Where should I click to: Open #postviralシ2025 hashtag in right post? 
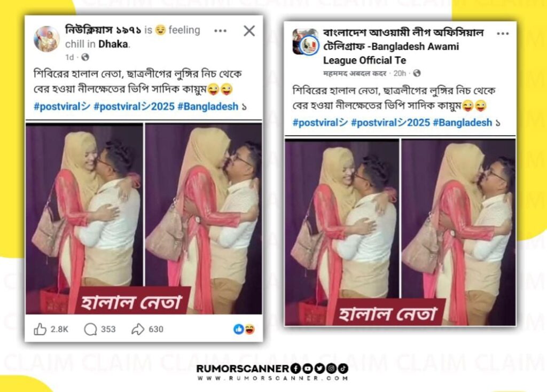[x=390, y=122]
